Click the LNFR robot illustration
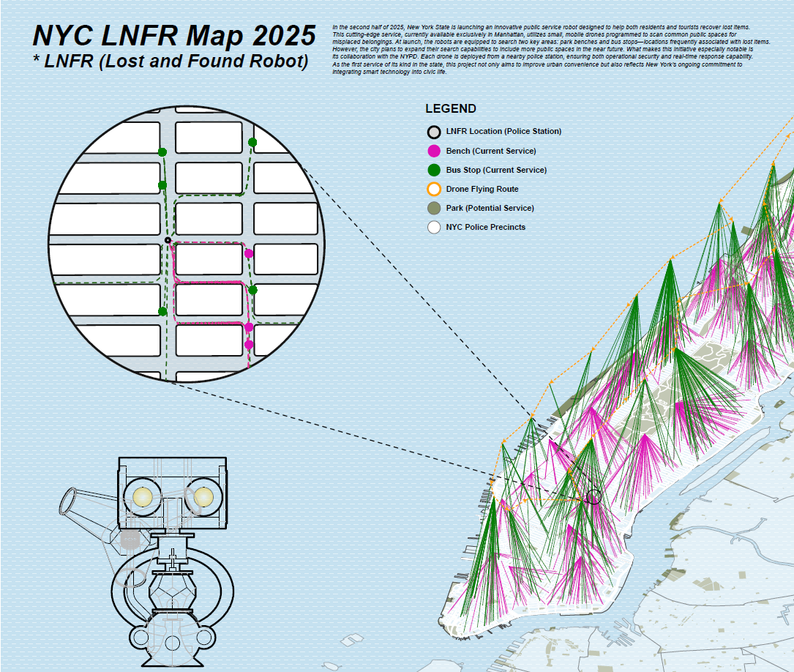Viewport: 794px width, 672px height. [x=172, y=549]
